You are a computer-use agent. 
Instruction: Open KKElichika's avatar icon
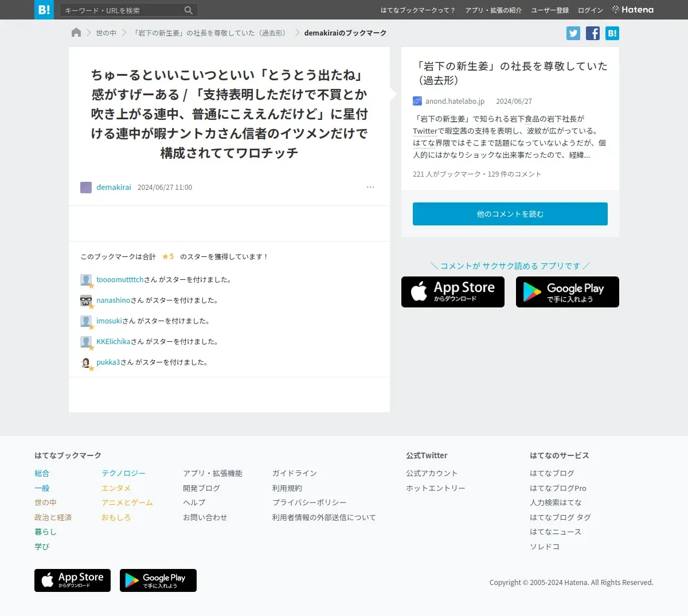pos(86,342)
